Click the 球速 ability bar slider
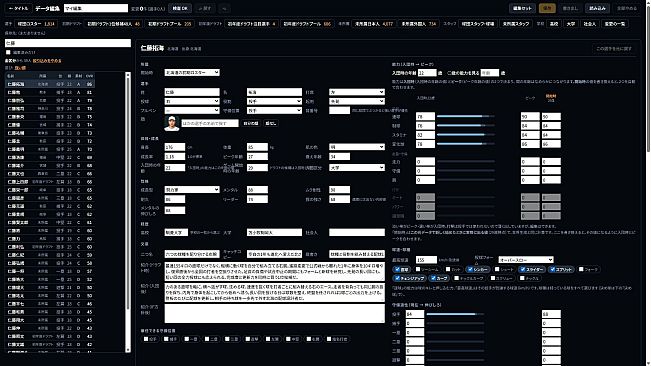Image resolution: width=651 pixels, height=366 pixels. [465, 117]
